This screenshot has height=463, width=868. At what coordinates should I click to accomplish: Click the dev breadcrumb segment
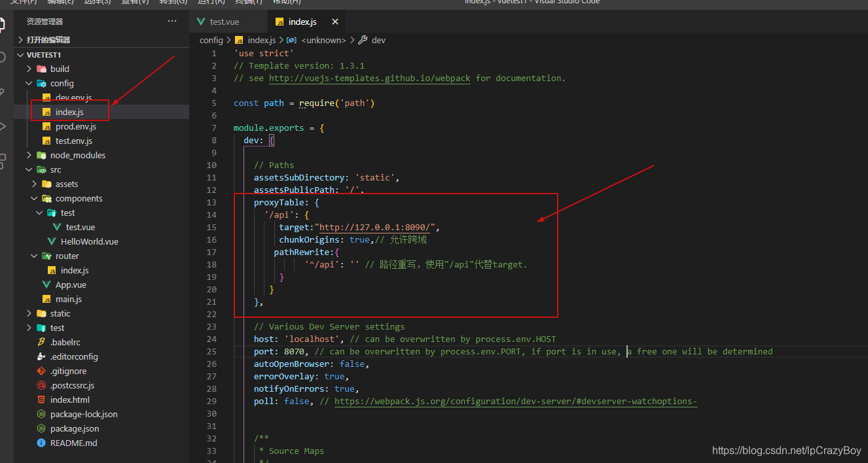pos(378,40)
